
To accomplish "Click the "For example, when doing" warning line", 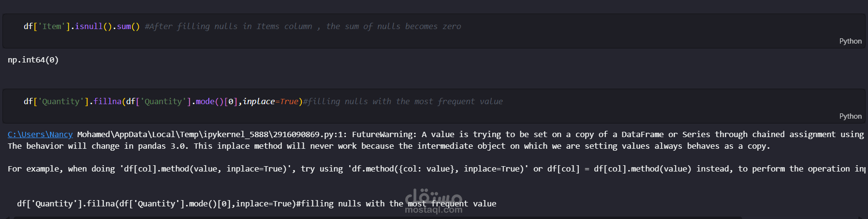I will (61, 169).
